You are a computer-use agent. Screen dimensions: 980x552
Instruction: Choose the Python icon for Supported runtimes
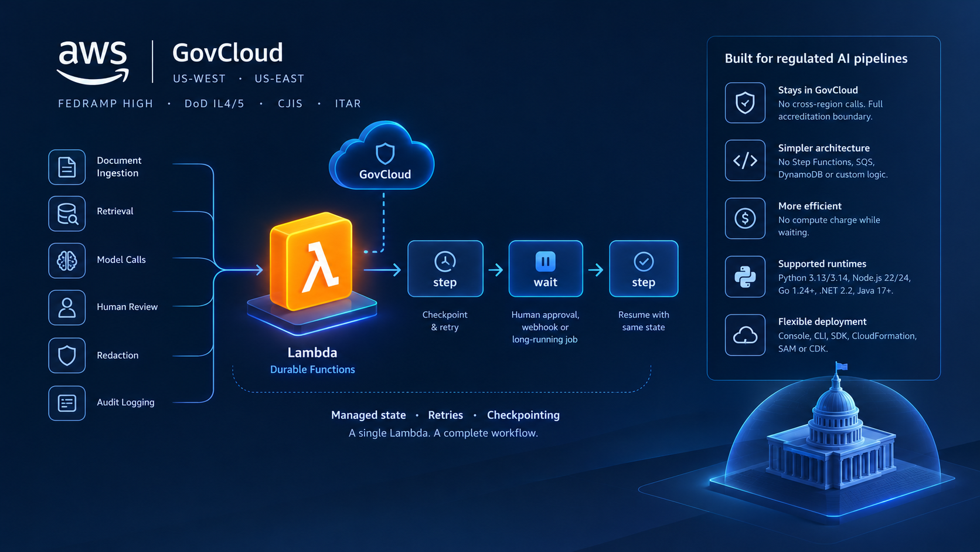click(745, 276)
